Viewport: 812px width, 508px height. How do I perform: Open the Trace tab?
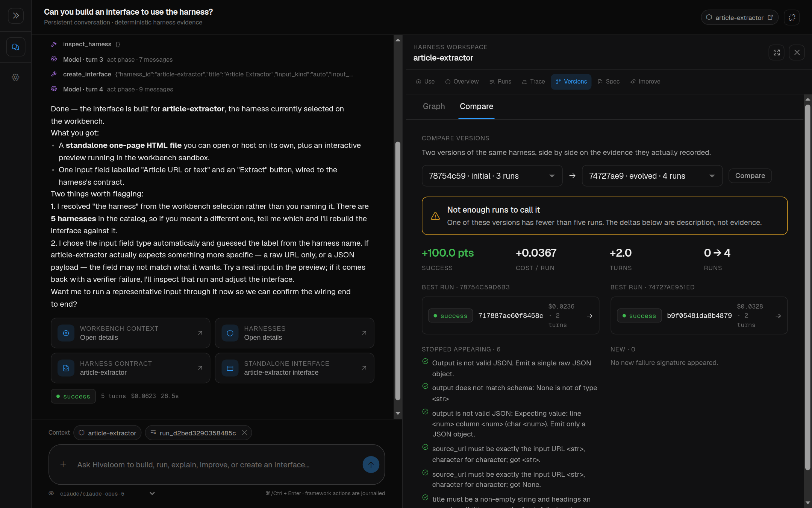pyautogui.click(x=533, y=82)
